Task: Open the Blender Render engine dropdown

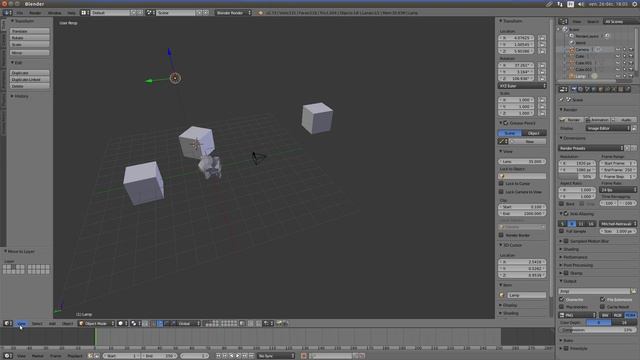Action: click(x=233, y=13)
